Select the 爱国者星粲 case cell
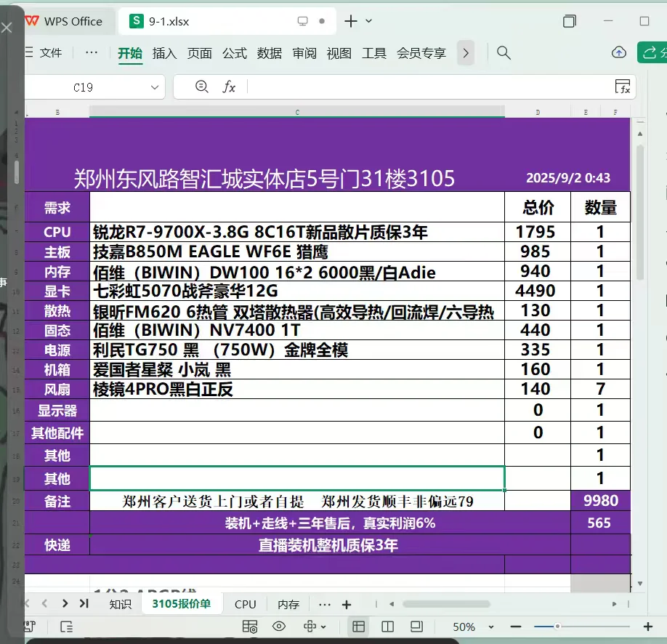667x644 pixels. pos(297,369)
